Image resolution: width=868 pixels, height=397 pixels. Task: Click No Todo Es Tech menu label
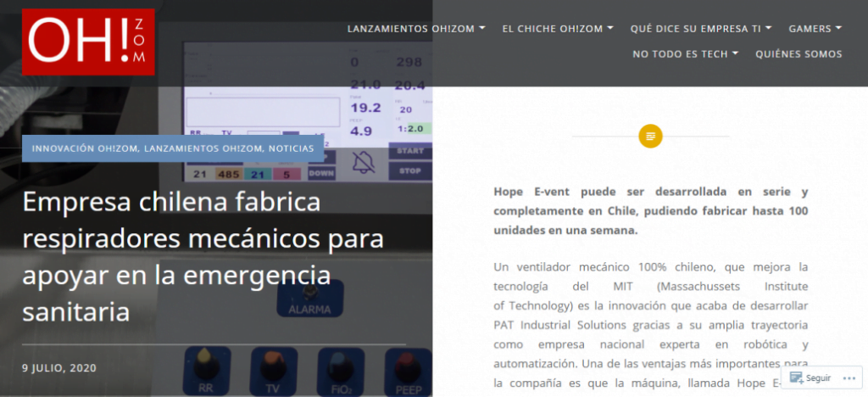coord(681,53)
